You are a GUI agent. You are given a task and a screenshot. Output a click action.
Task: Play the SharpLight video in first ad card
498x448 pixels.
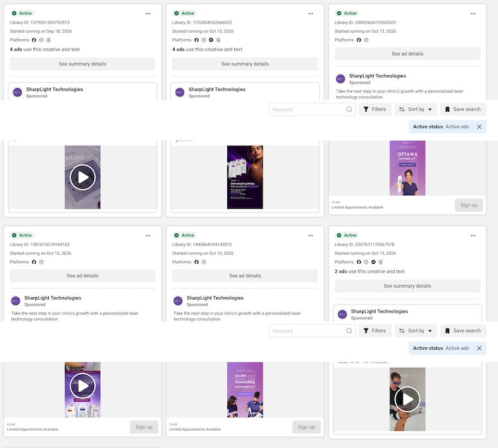coord(83,177)
